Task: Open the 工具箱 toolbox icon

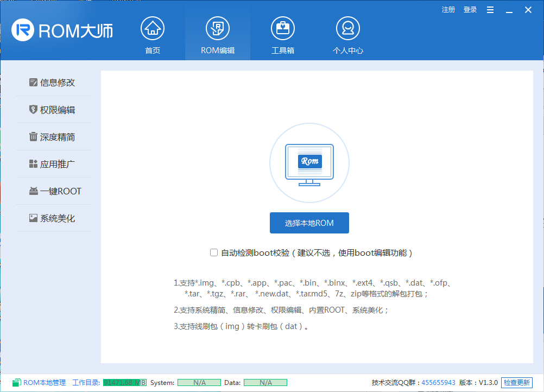Action: tap(283, 28)
